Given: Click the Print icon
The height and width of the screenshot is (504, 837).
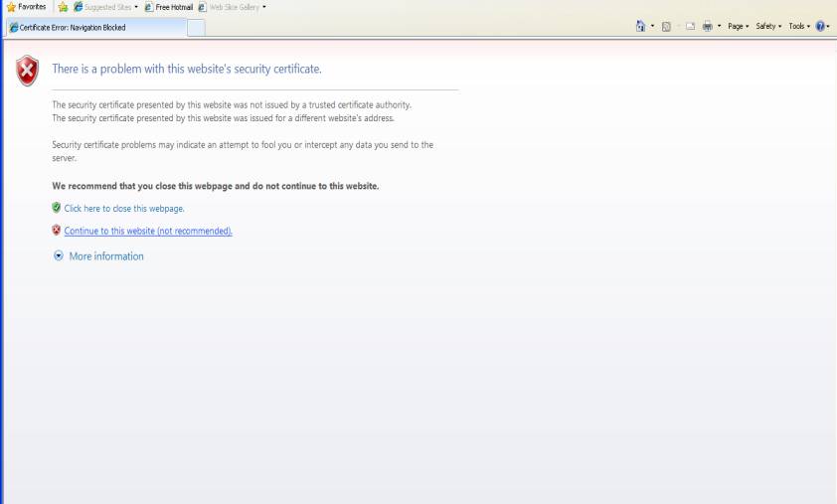Looking at the screenshot, I should coord(707,26).
